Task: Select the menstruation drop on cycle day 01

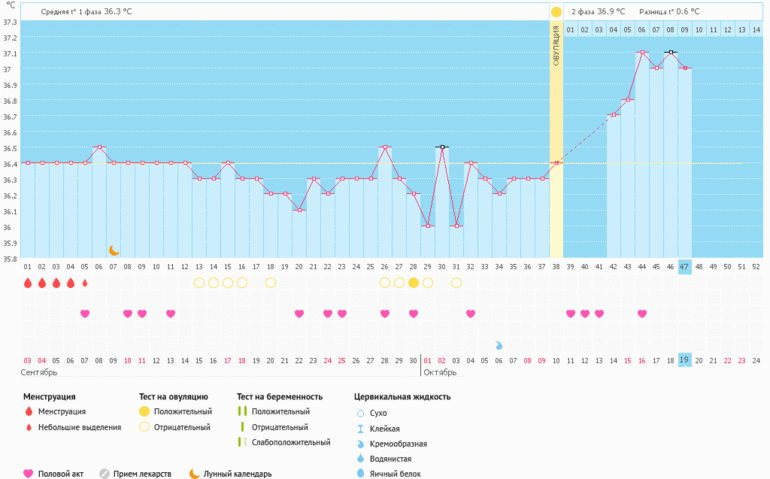Action: 28,283
